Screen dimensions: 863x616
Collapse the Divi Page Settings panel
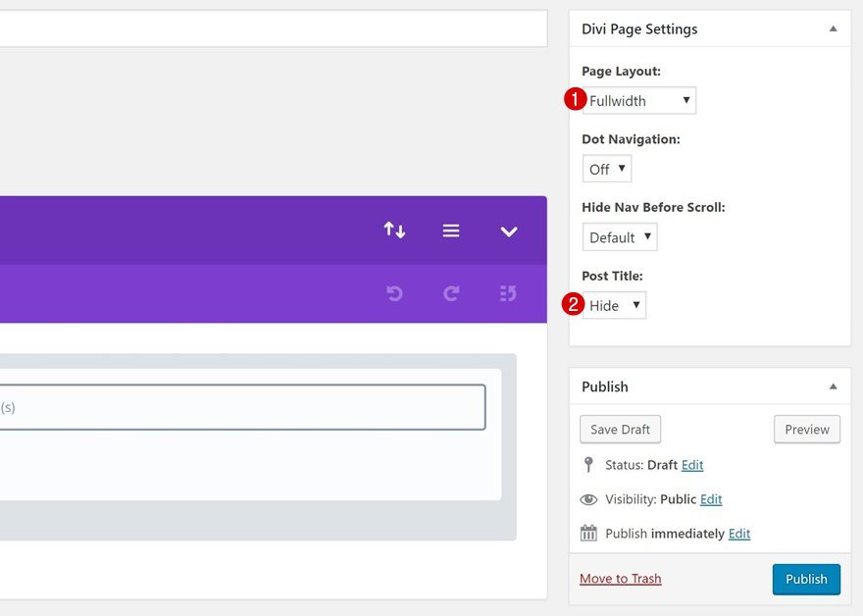(833, 28)
